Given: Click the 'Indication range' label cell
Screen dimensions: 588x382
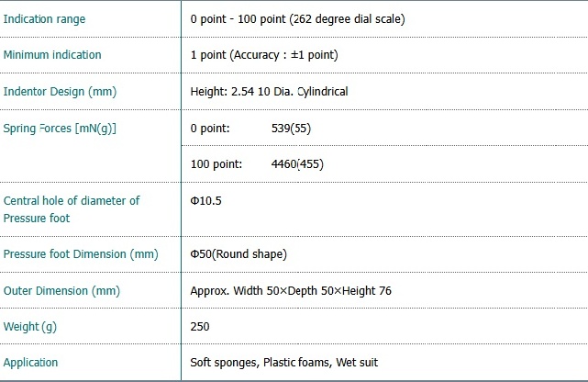Looking at the screenshot, I should coord(42,18).
